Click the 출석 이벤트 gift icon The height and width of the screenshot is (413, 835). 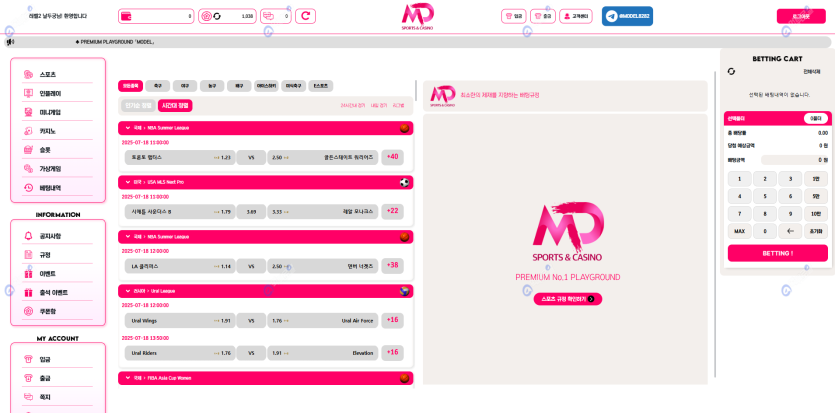tap(29, 292)
